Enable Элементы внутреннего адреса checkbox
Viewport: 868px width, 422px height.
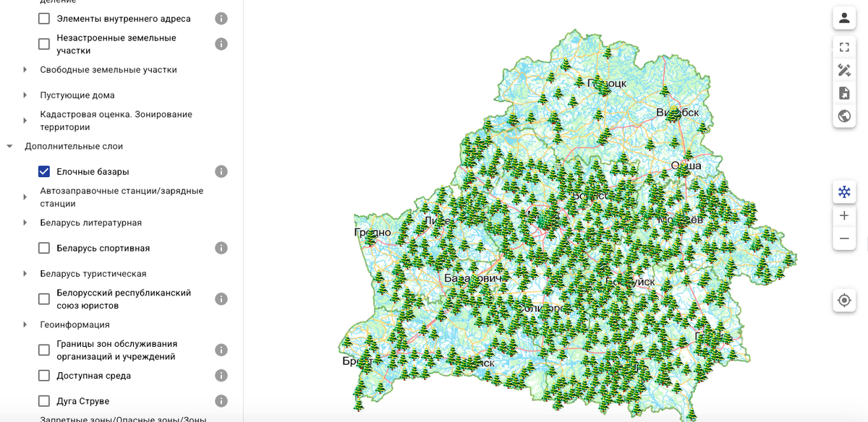click(44, 19)
